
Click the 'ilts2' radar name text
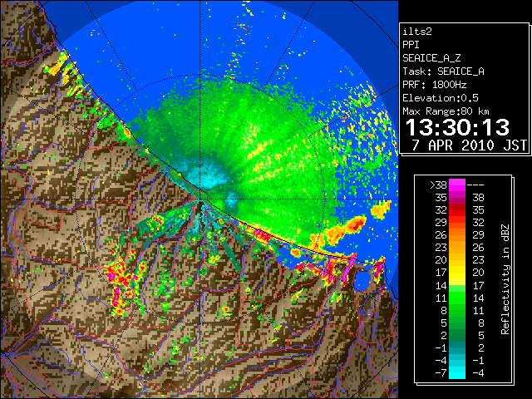417,32
